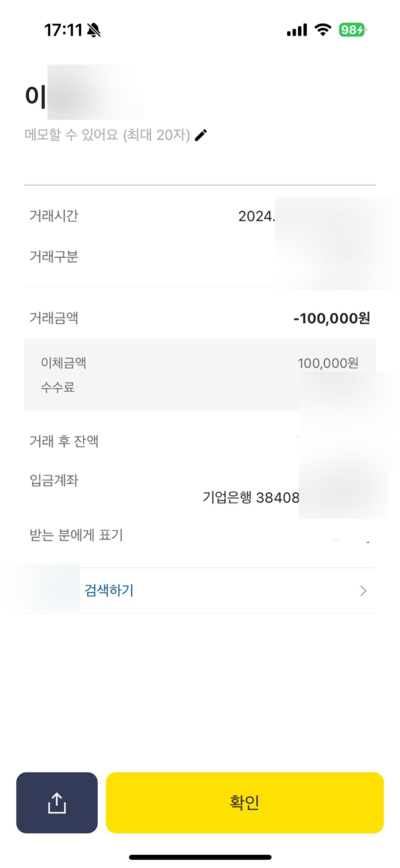Tap the 이체금액 100,000원 row

click(199, 363)
